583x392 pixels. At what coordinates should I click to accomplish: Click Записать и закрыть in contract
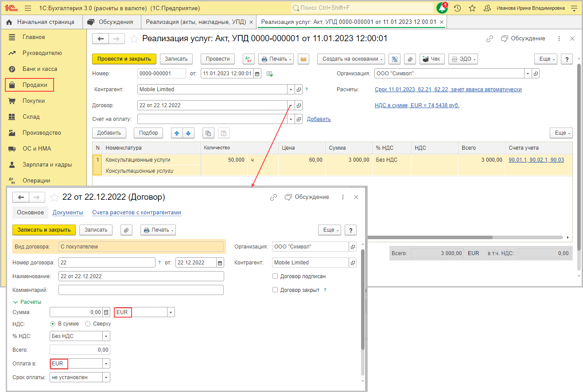tap(44, 230)
